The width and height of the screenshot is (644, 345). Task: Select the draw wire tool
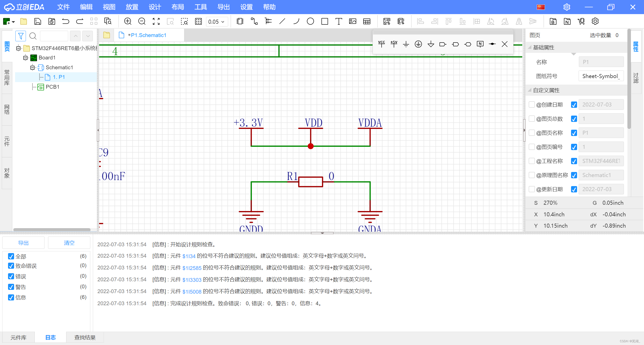[254, 21]
